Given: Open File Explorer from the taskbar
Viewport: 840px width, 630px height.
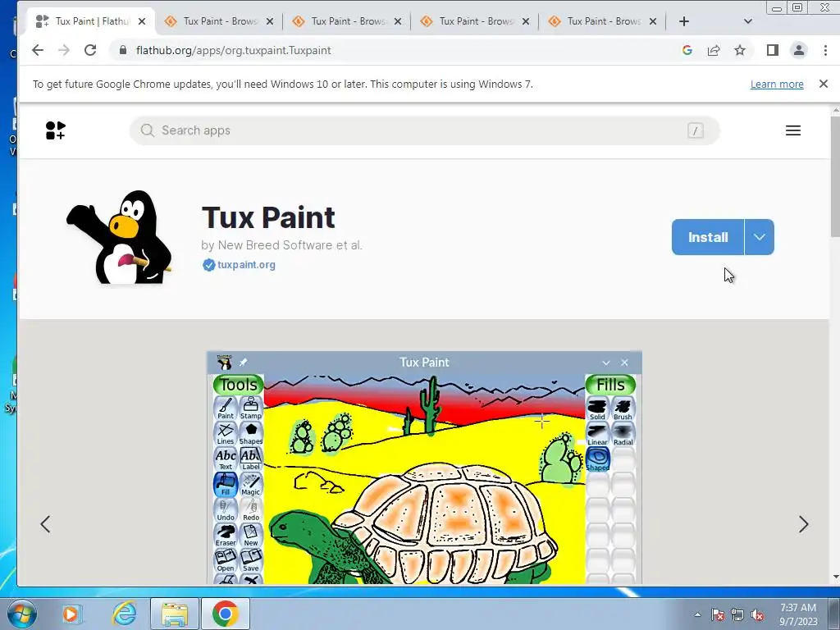Looking at the screenshot, I should tap(175, 614).
